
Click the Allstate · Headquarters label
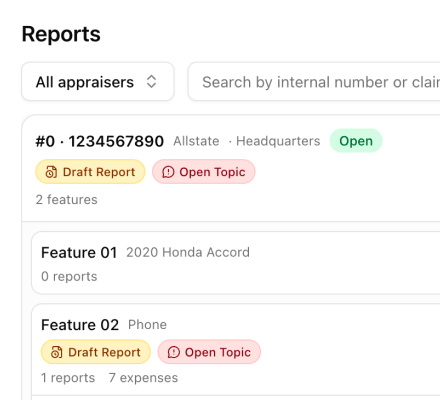[247, 141]
